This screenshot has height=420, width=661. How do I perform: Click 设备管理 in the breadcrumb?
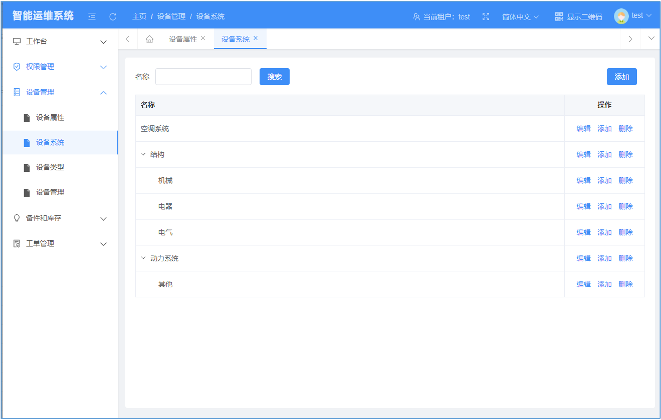coord(171,16)
